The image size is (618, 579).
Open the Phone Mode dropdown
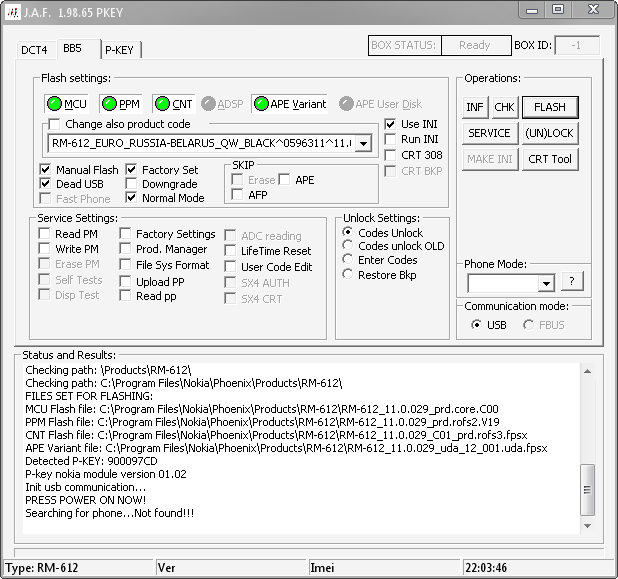(546, 283)
